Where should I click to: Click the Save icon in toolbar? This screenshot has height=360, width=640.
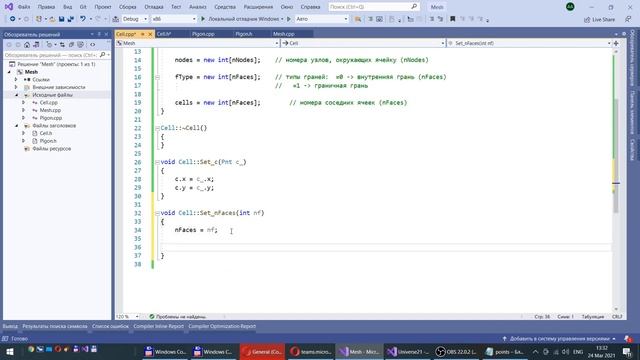61,19
